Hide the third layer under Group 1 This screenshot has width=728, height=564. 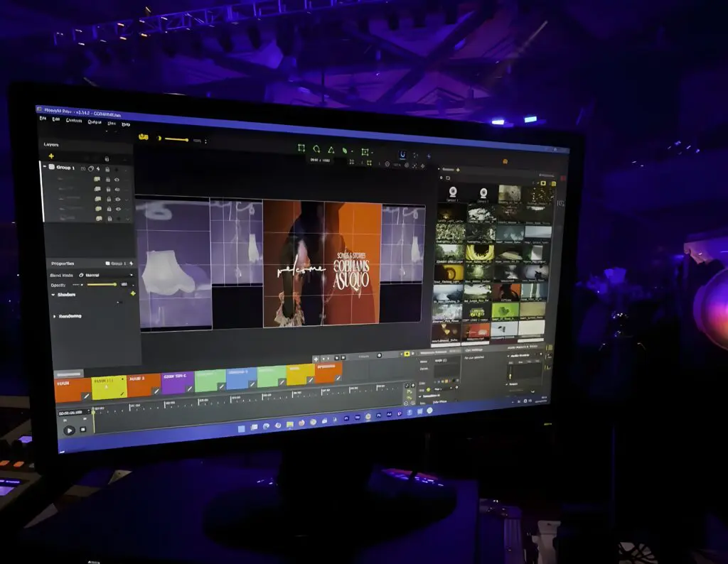point(118,199)
